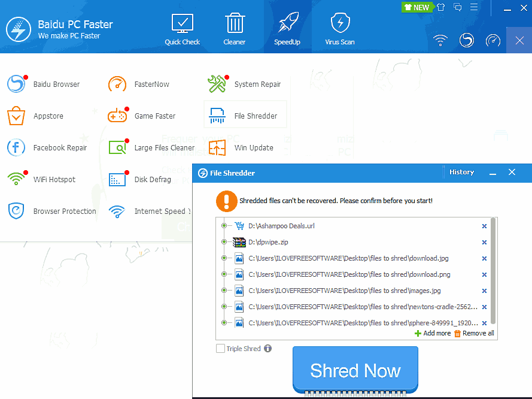Viewport: 532px width, 399px height.
Task: Open the System Repair tool
Action: [244, 84]
